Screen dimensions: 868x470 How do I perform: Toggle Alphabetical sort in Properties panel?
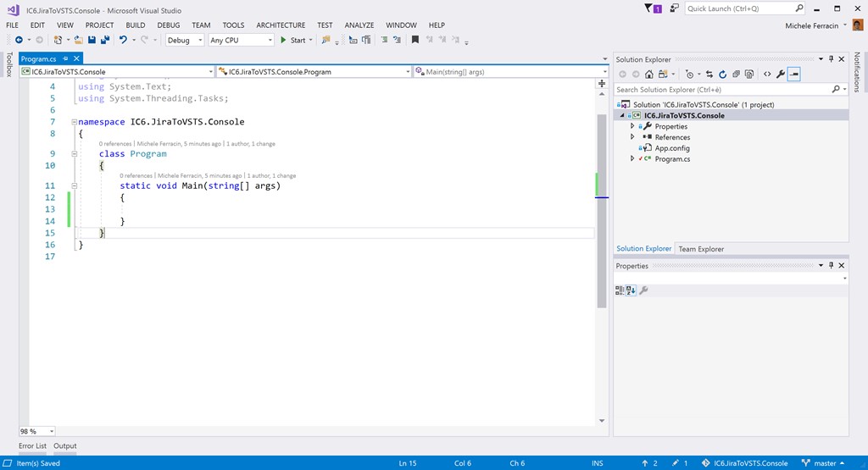point(632,290)
